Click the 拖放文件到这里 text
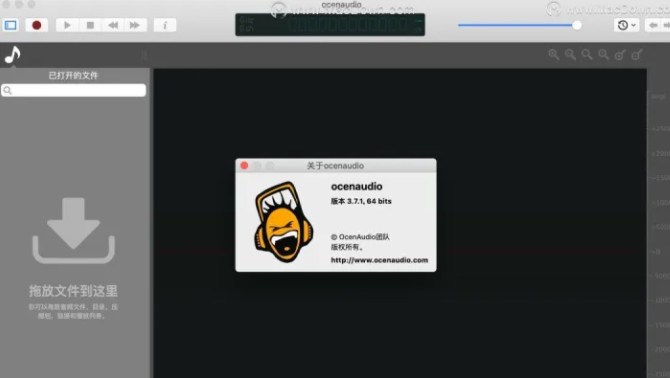 point(73,291)
